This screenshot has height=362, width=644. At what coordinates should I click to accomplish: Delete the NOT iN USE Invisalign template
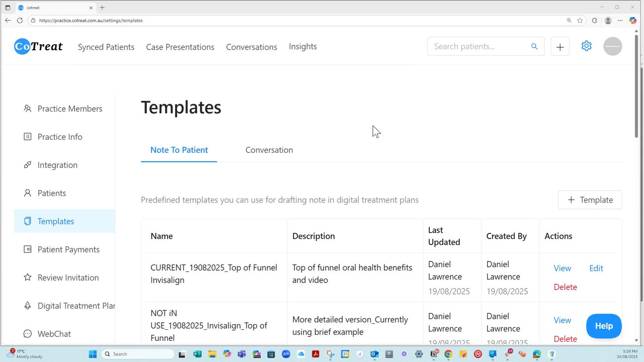(x=565, y=339)
